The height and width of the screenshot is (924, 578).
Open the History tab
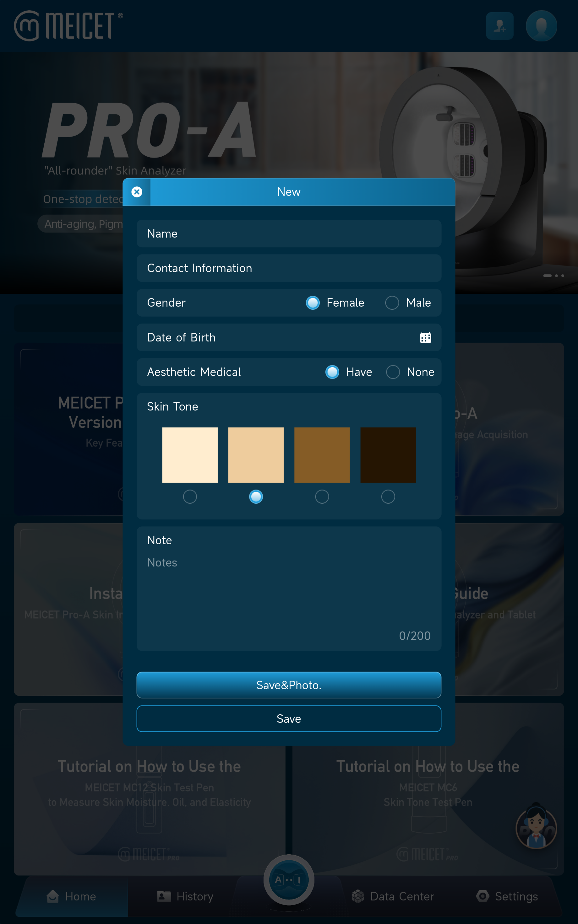coord(185,896)
